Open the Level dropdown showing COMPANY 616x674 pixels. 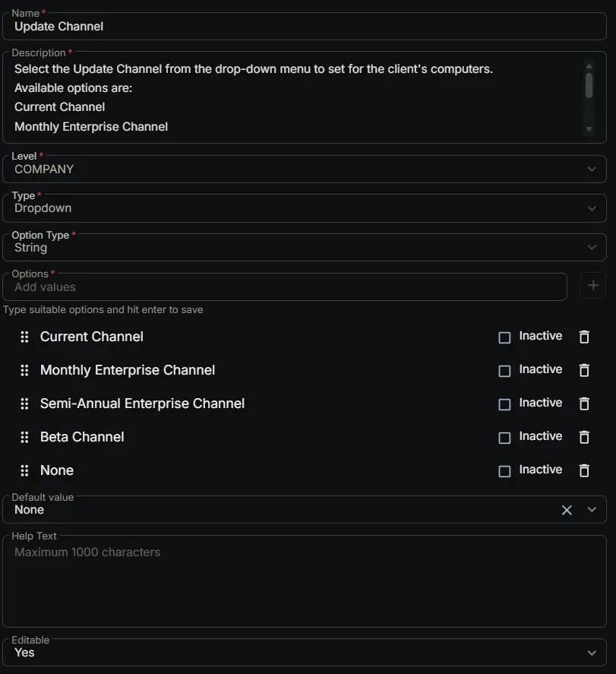[x=304, y=169]
